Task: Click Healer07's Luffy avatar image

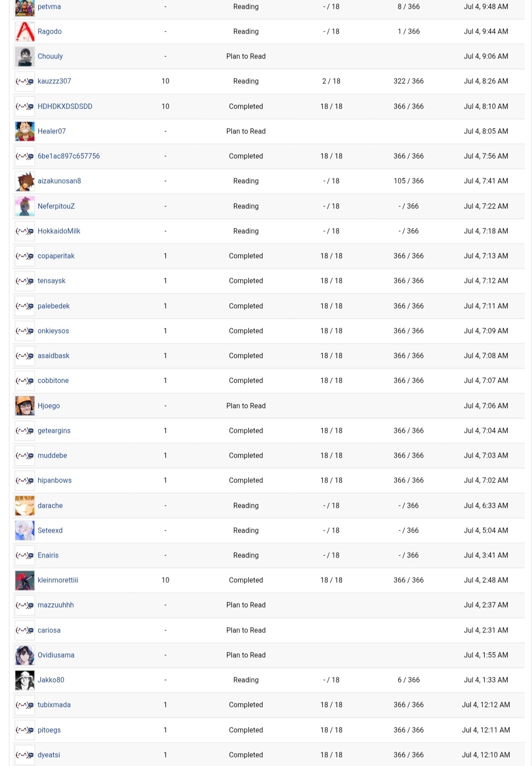Action: coord(25,131)
